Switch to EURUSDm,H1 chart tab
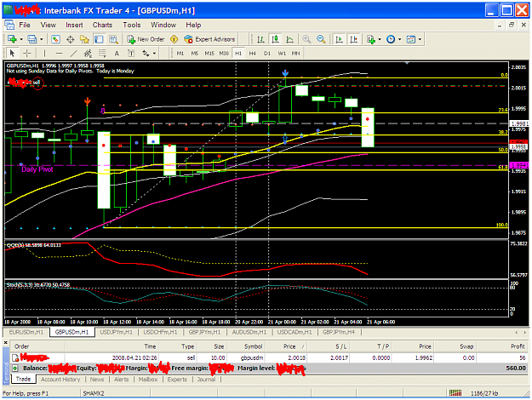Viewport: 532px width, 400px height. tap(26, 332)
